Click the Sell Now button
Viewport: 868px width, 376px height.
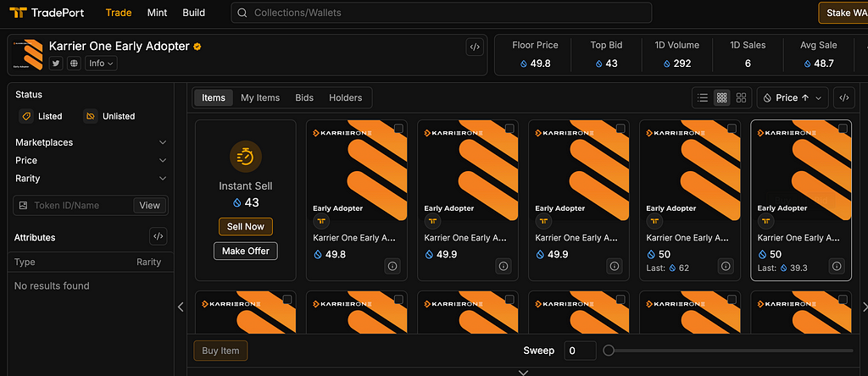coord(246,227)
